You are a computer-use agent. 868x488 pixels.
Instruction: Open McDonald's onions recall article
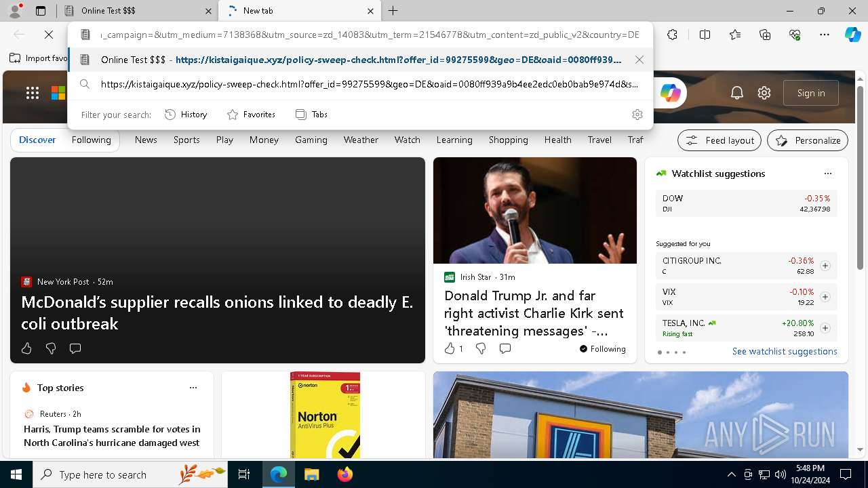[x=217, y=312]
